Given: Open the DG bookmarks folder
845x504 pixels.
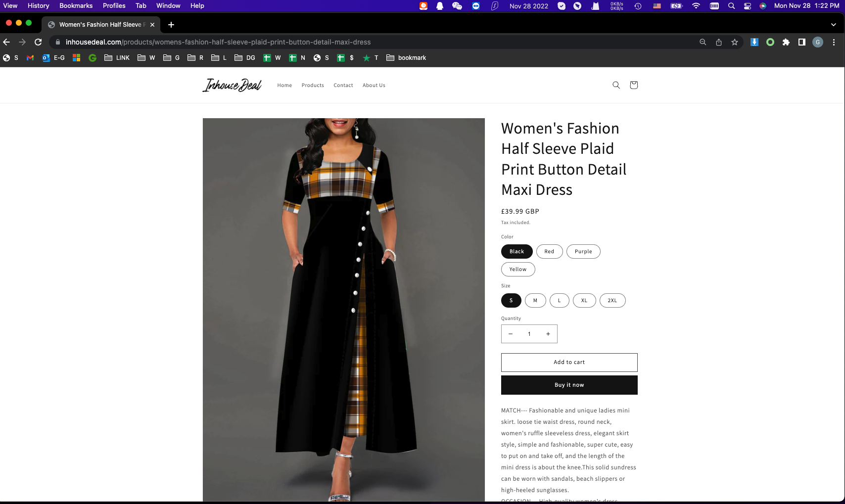Looking at the screenshot, I should pos(245,58).
